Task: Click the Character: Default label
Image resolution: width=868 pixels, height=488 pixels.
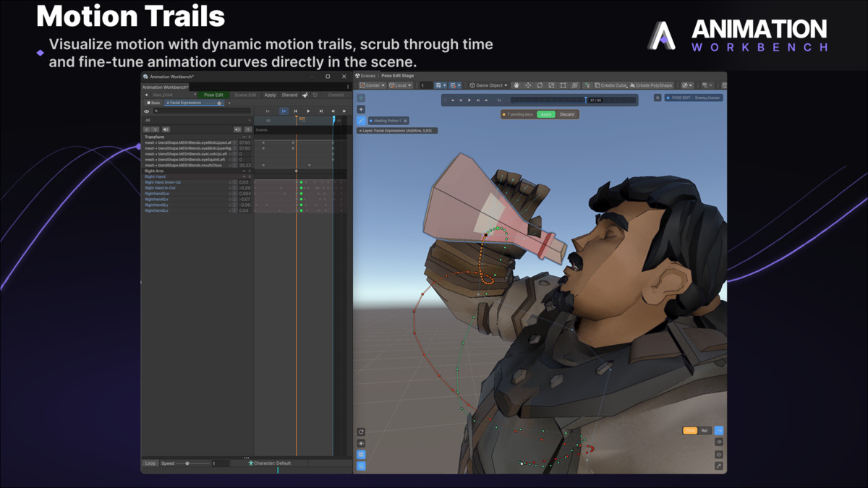Action: click(x=272, y=463)
